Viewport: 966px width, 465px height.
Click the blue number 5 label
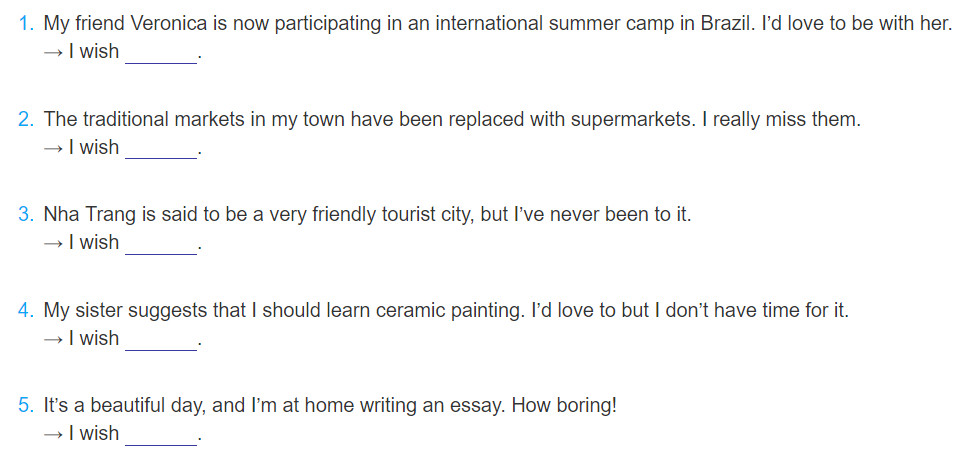coord(26,406)
